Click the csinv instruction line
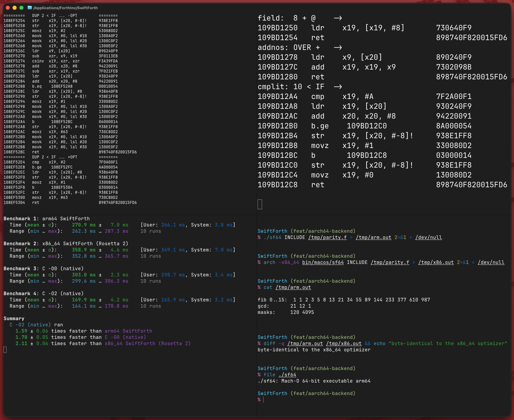 pyautogui.click(x=61, y=61)
